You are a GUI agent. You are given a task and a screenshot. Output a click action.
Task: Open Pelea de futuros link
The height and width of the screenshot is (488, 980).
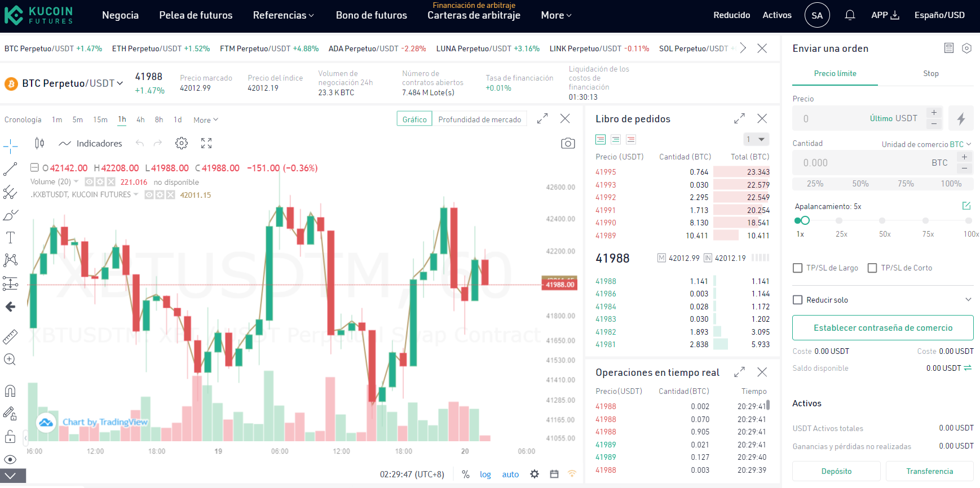pos(196,15)
